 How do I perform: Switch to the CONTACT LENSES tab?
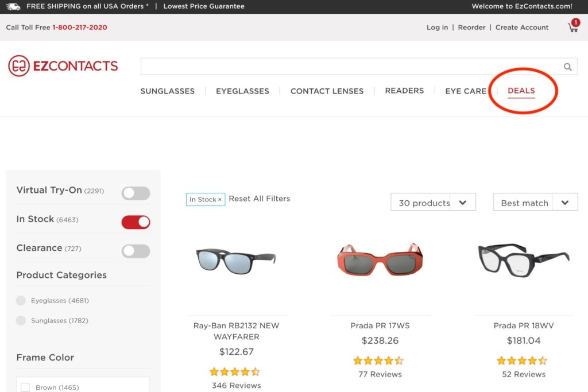(x=327, y=91)
